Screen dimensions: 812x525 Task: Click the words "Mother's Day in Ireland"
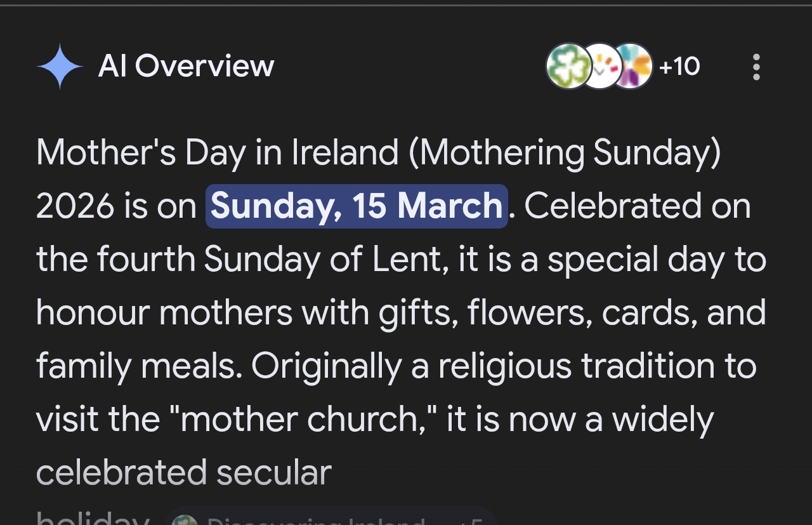click(x=218, y=153)
